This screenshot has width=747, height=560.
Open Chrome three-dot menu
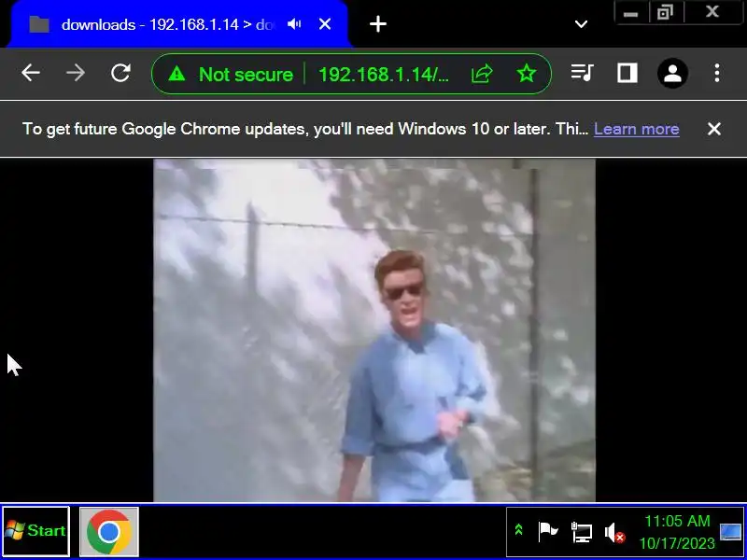click(716, 74)
